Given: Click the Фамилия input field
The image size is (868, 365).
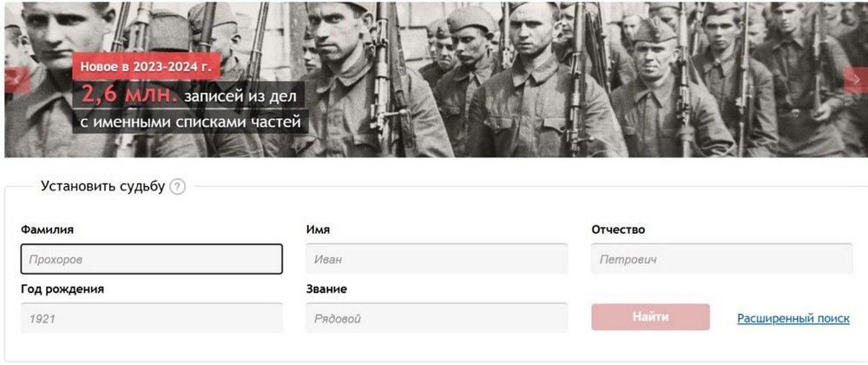Looking at the screenshot, I should [x=152, y=259].
